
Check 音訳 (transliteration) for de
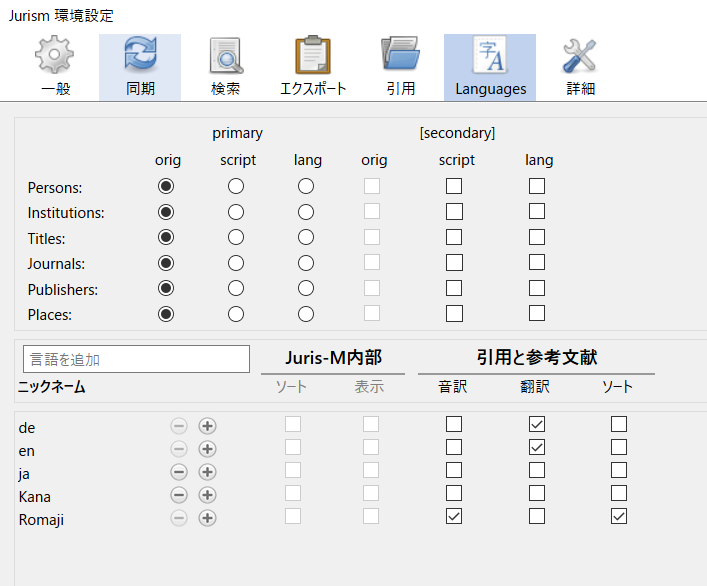[454, 424]
